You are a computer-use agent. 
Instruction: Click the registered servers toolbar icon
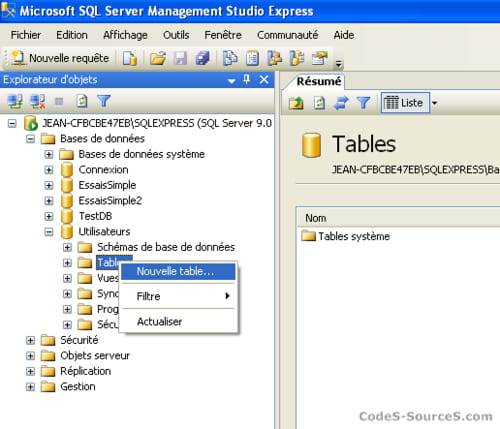click(x=230, y=58)
